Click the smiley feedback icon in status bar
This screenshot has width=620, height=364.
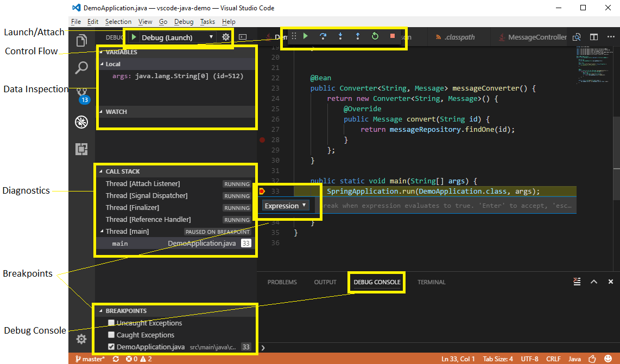pos(609,359)
